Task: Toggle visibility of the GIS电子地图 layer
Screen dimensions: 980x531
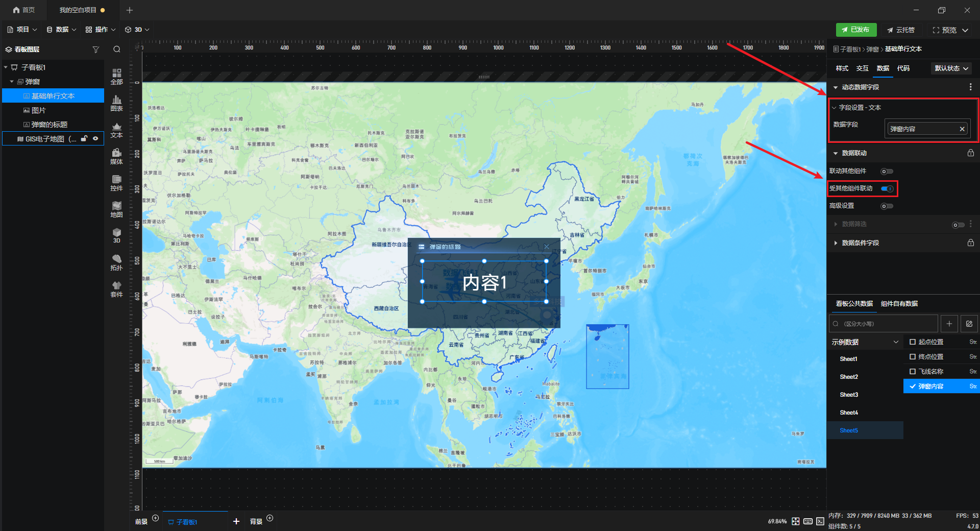Action: point(95,138)
